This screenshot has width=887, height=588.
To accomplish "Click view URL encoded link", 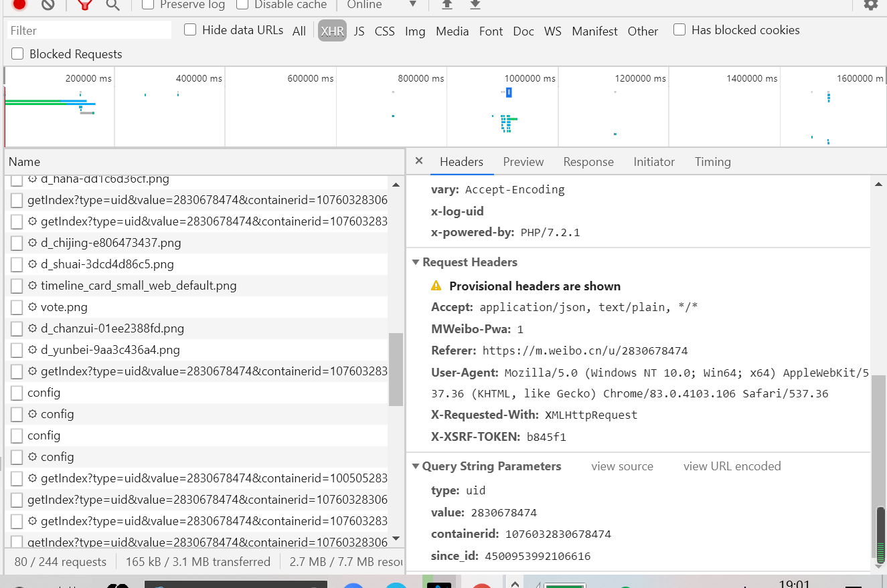I will pyautogui.click(x=732, y=466).
